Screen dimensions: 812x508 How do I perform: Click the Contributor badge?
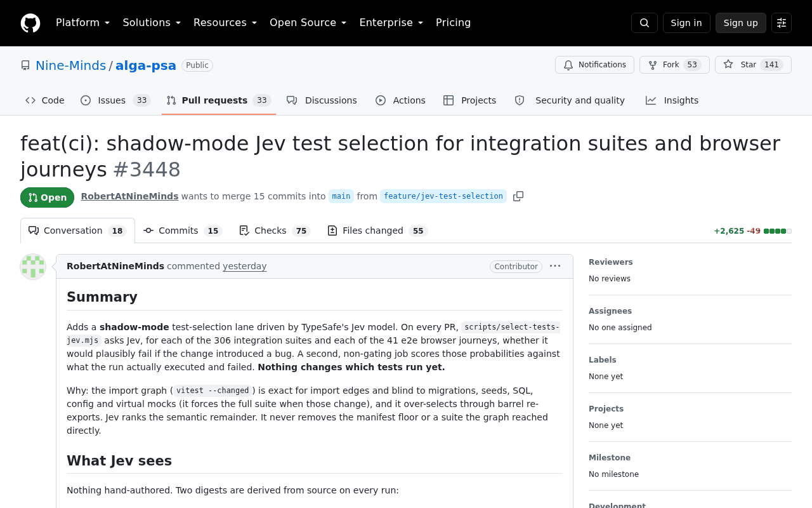point(516,267)
